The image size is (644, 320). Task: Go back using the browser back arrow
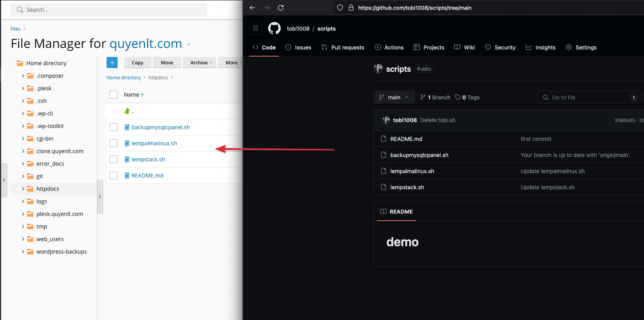[x=252, y=8]
